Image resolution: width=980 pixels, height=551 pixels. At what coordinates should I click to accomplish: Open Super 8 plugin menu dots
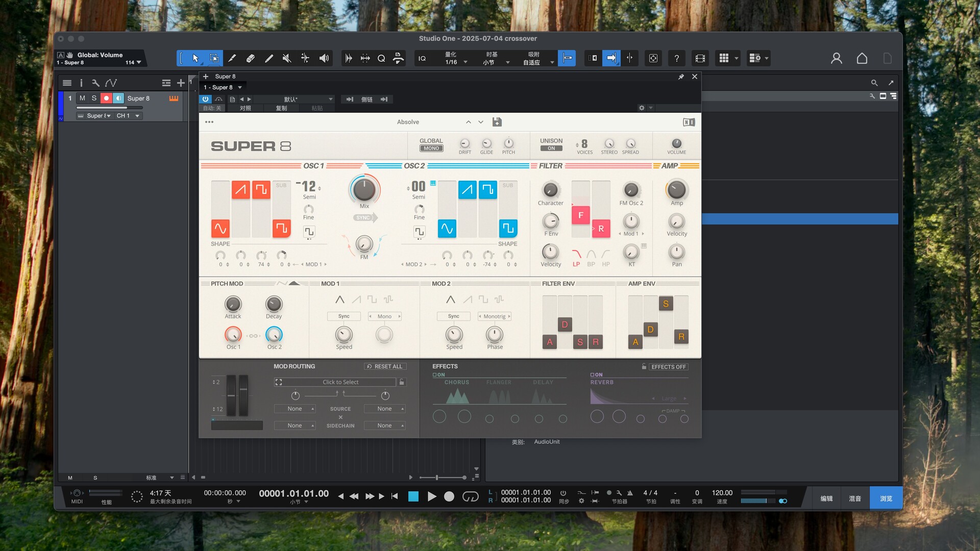click(209, 122)
